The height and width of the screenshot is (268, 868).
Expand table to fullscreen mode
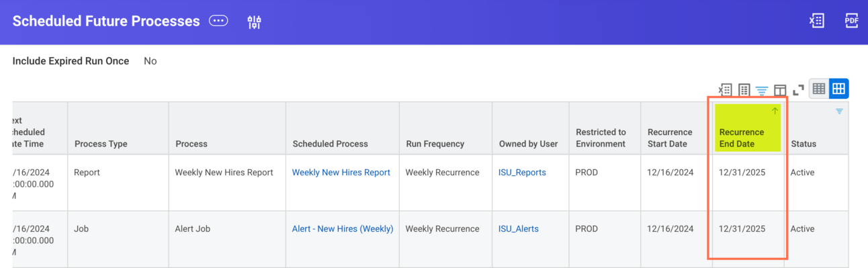pos(798,89)
